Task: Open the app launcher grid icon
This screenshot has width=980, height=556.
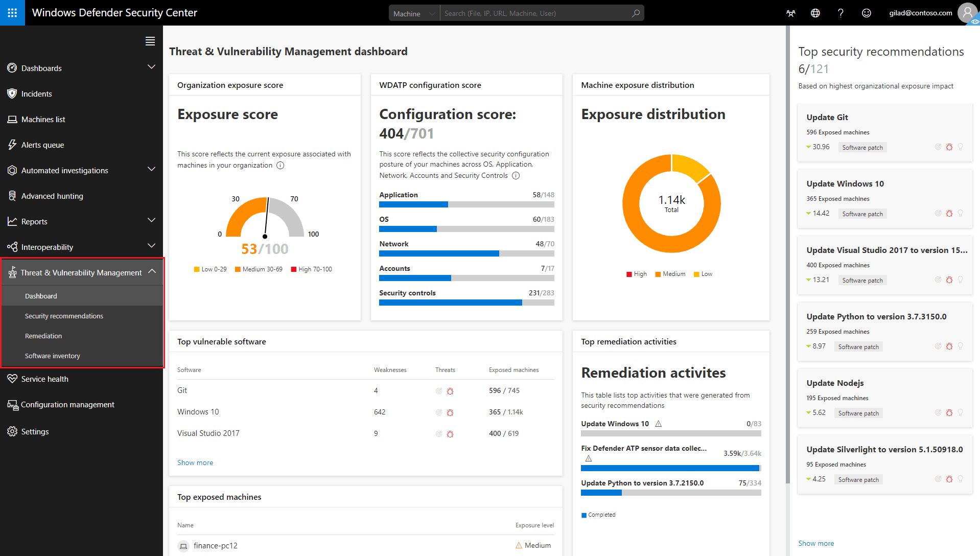Action: [x=12, y=13]
